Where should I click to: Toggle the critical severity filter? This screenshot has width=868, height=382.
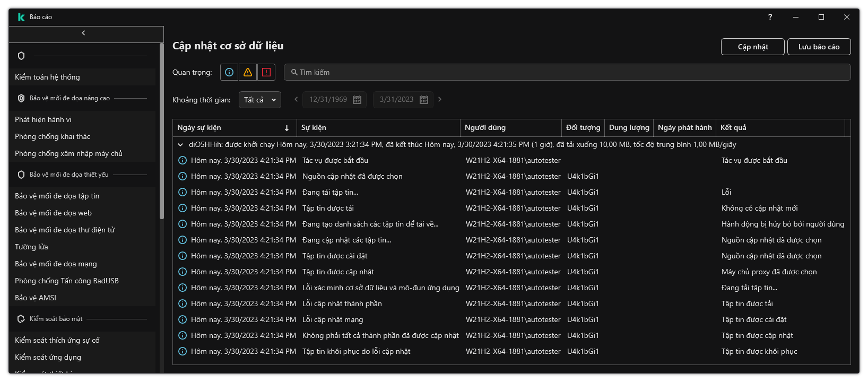click(x=266, y=72)
